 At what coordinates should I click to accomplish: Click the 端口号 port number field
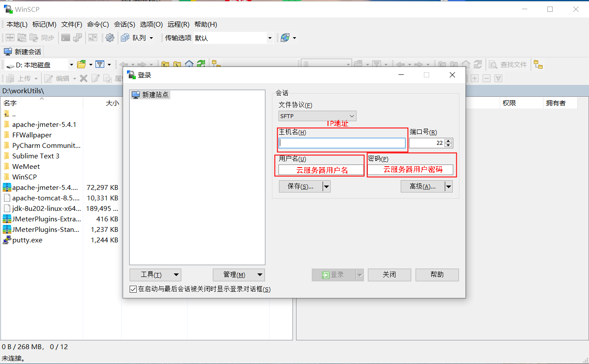coord(427,143)
